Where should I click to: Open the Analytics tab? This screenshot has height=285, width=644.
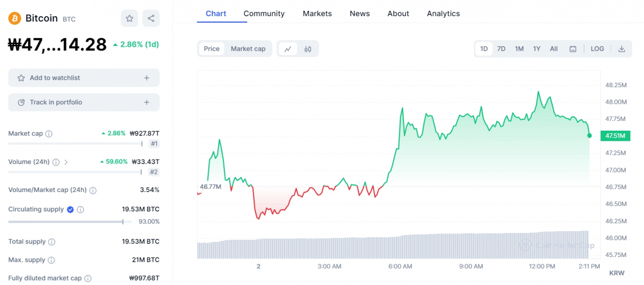pos(443,13)
